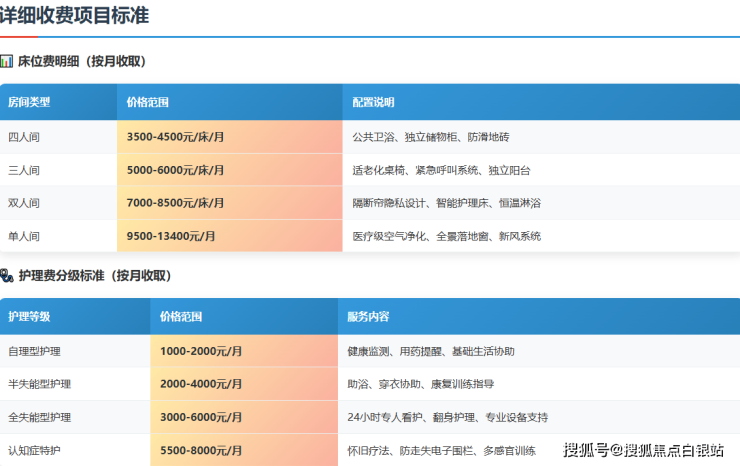Click the 服务内容 column header
Screen dimensions: 740x466
(368, 317)
